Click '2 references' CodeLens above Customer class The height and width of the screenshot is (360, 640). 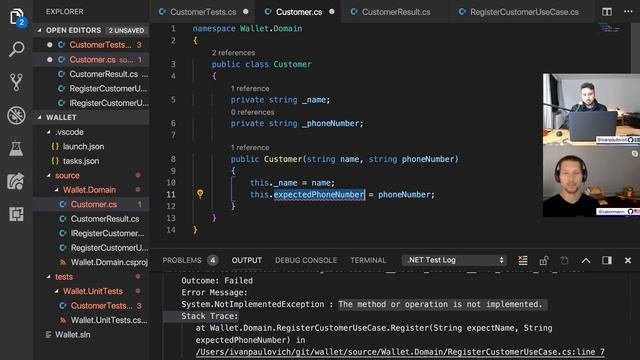(233, 53)
